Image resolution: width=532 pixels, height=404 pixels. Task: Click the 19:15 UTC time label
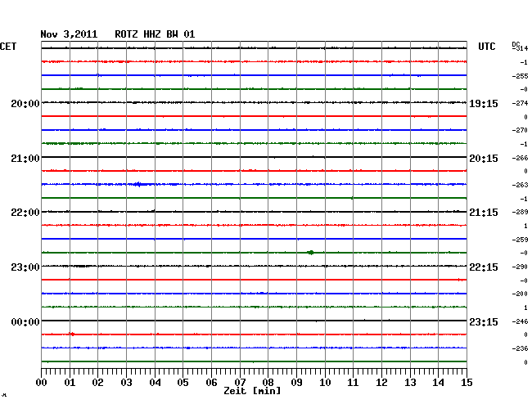pyautogui.click(x=484, y=104)
